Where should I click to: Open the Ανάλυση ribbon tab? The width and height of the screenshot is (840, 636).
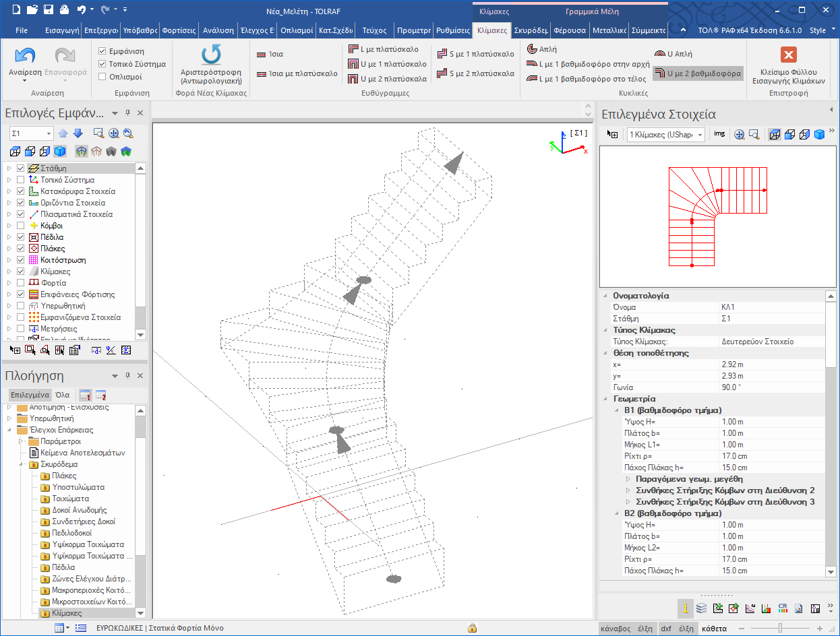[x=218, y=30]
